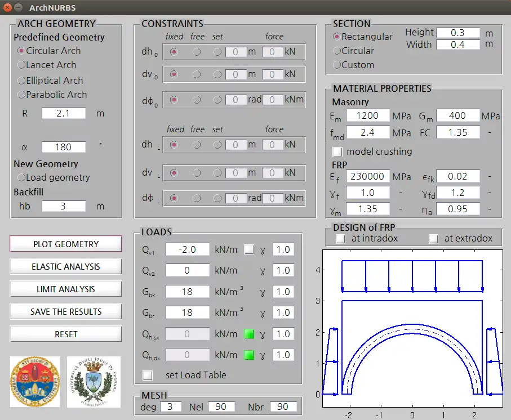Click the University of Padova seal logo
This screenshot has width=511, height=420.
(x=34, y=381)
